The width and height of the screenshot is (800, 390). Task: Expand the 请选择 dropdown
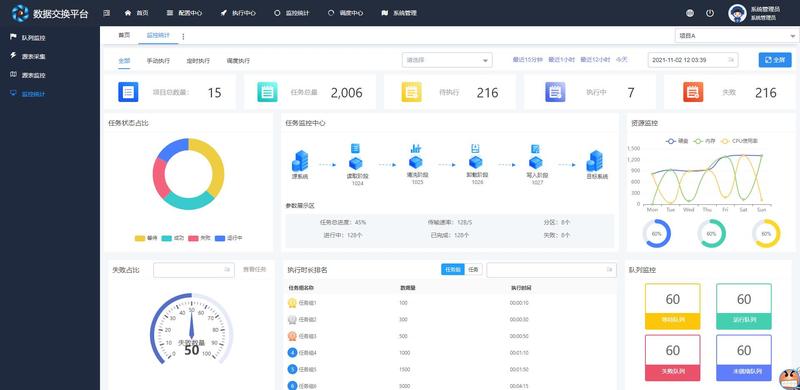447,60
